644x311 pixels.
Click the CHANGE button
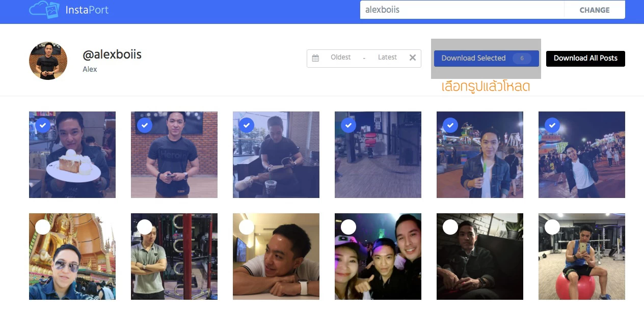pyautogui.click(x=595, y=10)
